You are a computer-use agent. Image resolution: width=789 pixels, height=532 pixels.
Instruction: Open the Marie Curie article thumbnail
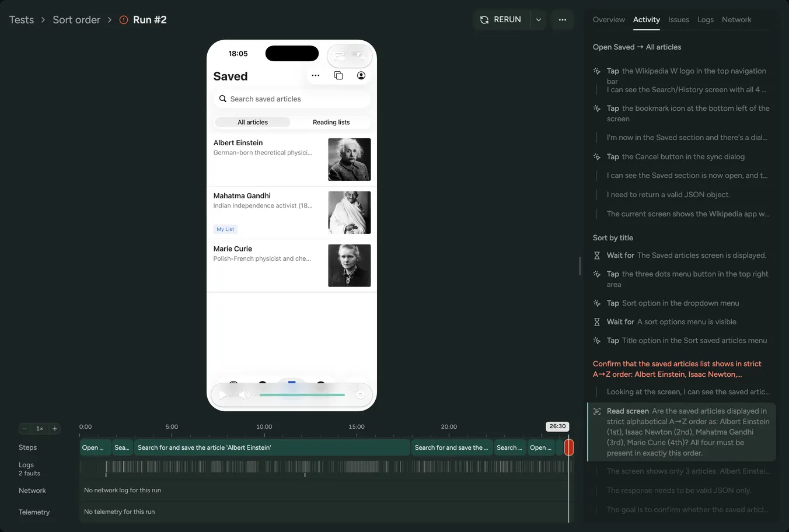point(350,265)
